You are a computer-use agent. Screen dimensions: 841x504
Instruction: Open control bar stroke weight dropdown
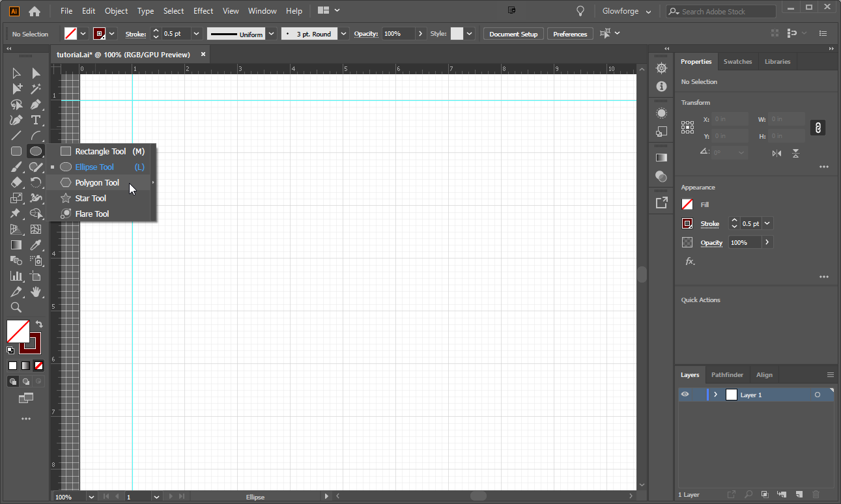197,34
